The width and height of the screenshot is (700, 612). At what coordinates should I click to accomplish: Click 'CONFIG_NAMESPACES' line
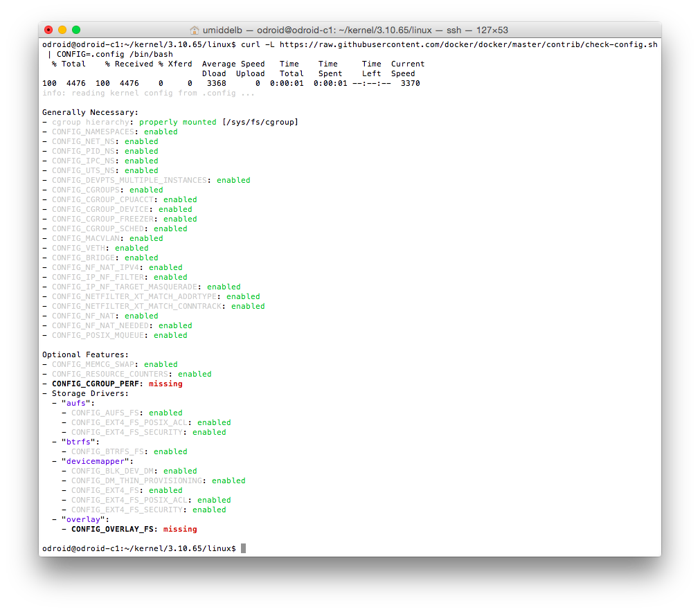[110, 132]
